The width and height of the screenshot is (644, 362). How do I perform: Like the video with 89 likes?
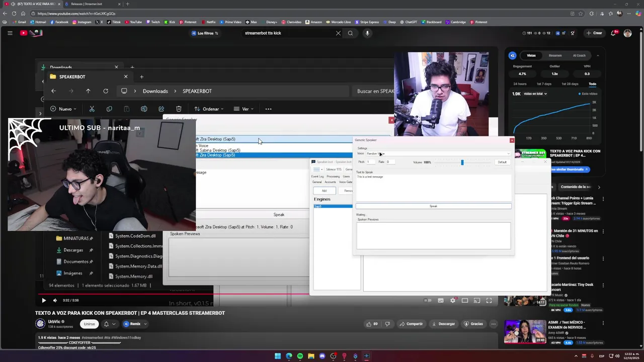(372, 324)
